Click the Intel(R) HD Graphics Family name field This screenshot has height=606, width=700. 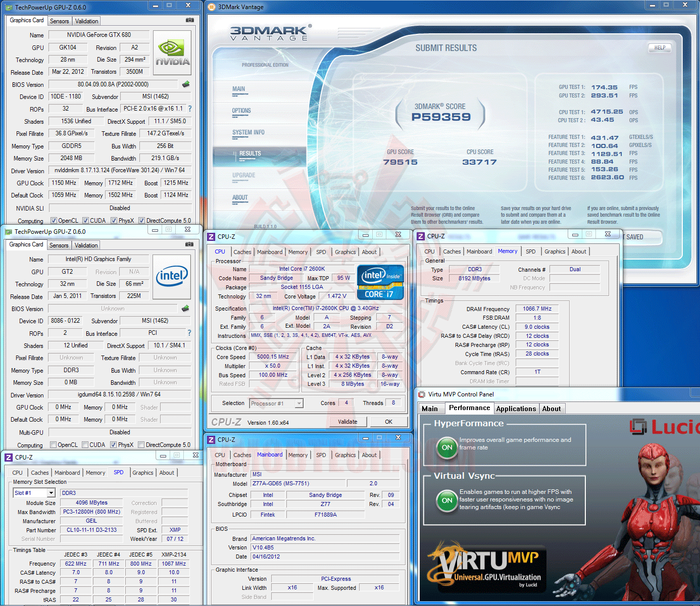[x=98, y=259]
